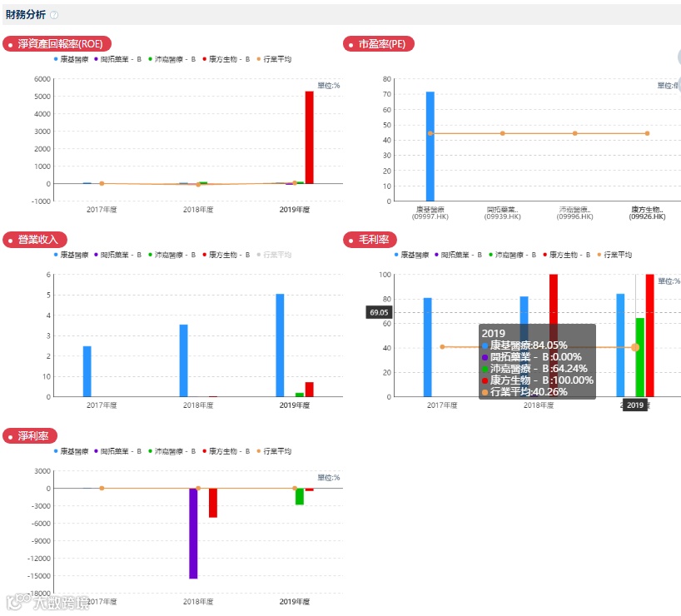Select the red 2019年度 bar in 營業收入 chart
Viewport: 681px width, 616px height.
tap(309, 390)
